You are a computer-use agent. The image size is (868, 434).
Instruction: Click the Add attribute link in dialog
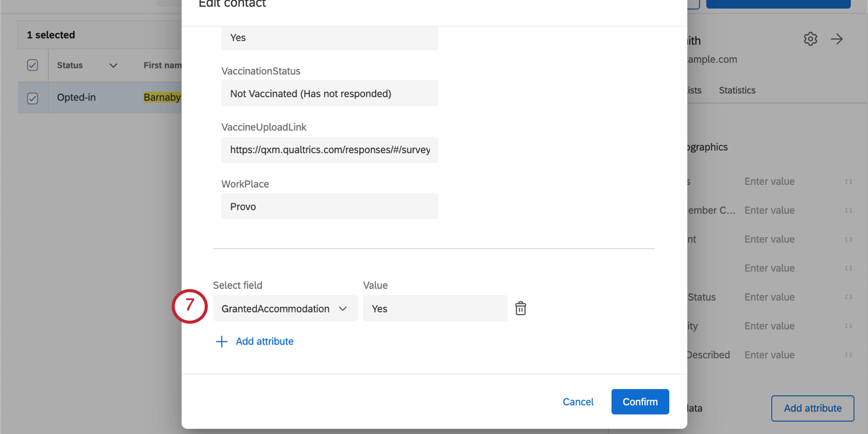pyautogui.click(x=264, y=342)
